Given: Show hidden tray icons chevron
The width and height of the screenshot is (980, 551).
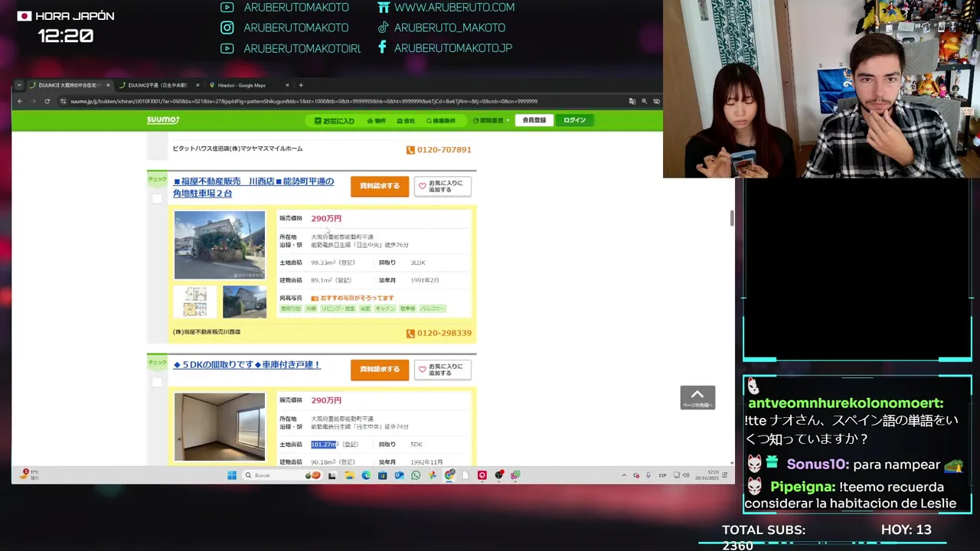Looking at the screenshot, I should point(625,475).
